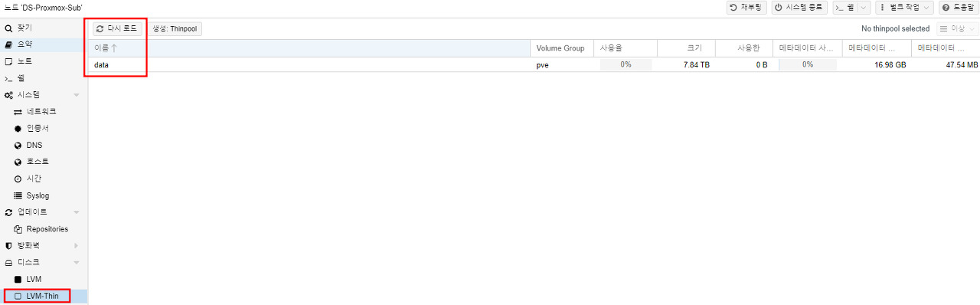The height and width of the screenshot is (305, 980).
Task: Open the 인증서 certificates page
Action: tap(44, 129)
